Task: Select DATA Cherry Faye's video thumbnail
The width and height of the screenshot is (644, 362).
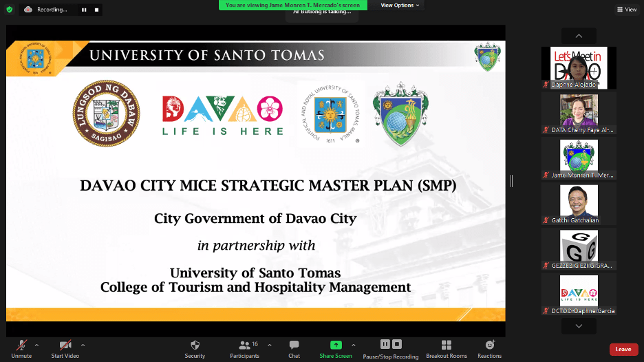Action: 579,113
